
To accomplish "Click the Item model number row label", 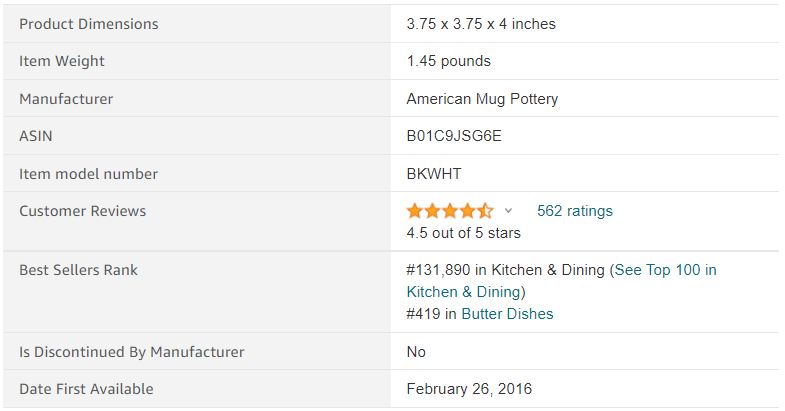I will (x=88, y=174).
